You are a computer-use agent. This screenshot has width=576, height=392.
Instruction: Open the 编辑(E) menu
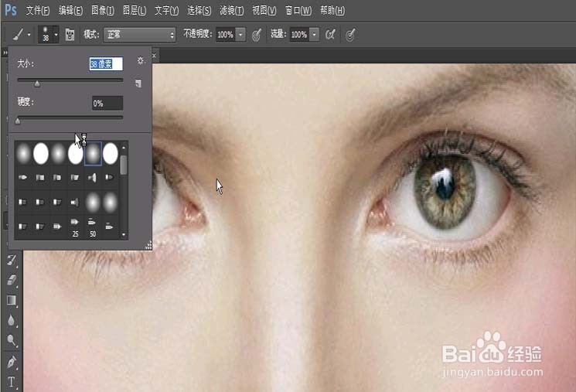(x=70, y=10)
